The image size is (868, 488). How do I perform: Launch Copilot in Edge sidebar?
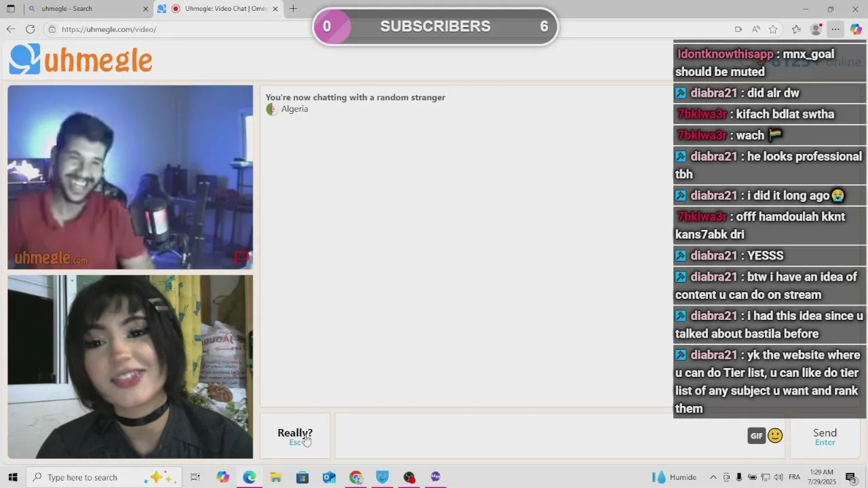(856, 29)
